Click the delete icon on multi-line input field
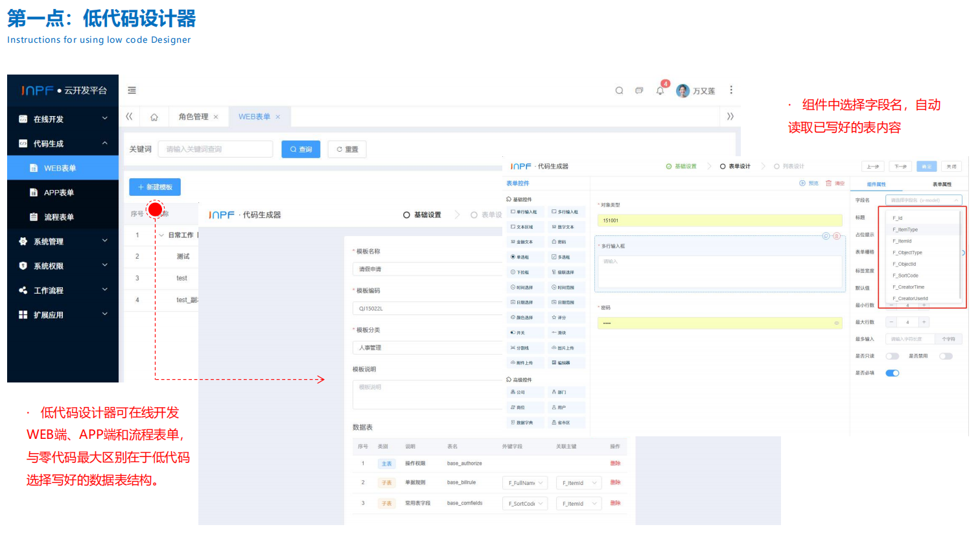This screenshot has height=540, width=980. (837, 236)
